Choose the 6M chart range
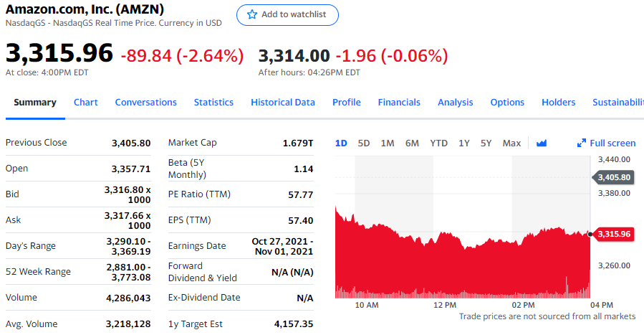Screen dimensions: 644x335 pos(412,143)
